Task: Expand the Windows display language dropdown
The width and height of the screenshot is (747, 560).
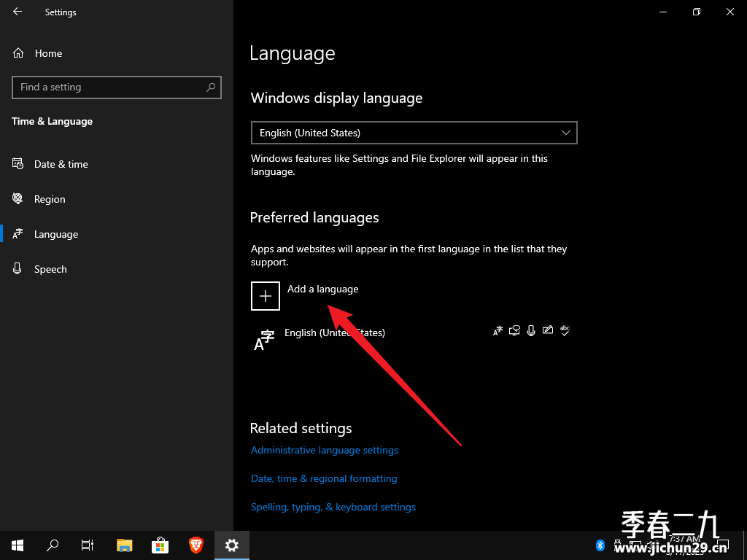Action: (x=414, y=133)
